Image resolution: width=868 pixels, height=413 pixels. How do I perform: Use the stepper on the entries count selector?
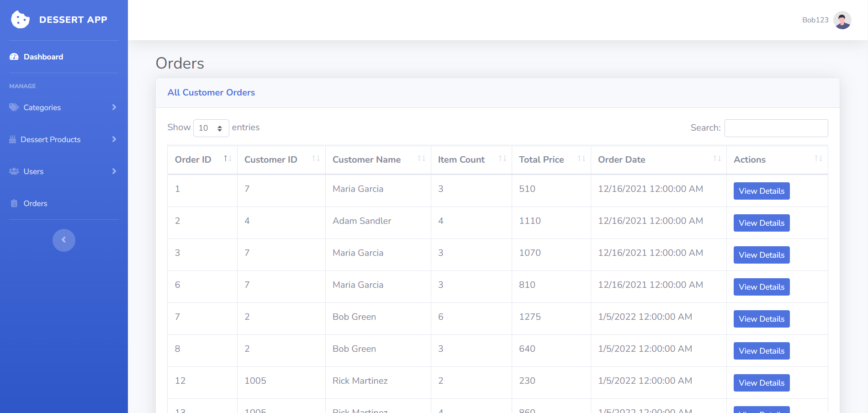point(221,128)
